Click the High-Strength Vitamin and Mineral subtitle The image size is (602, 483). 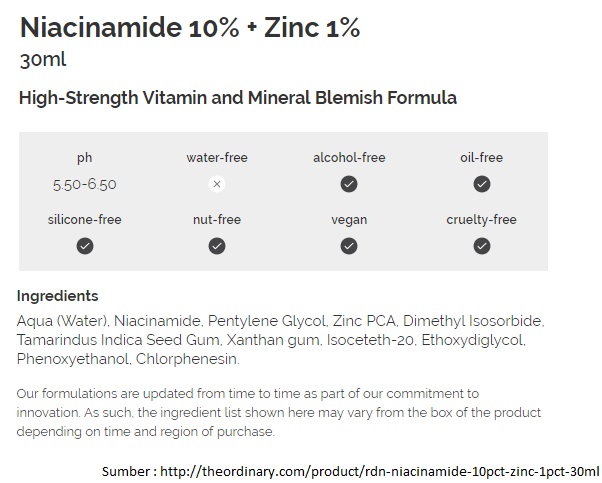point(238,98)
